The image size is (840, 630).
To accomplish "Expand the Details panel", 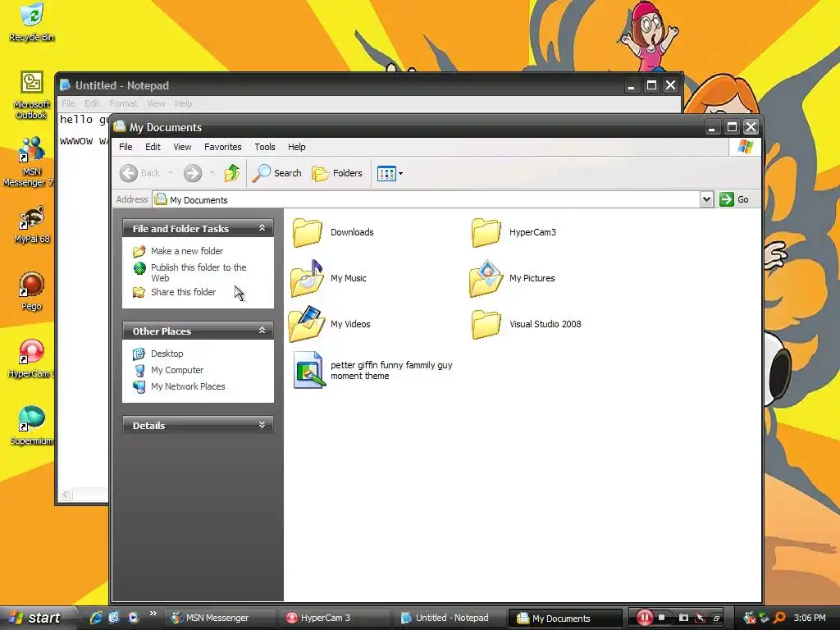I will [x=262, y=425].
